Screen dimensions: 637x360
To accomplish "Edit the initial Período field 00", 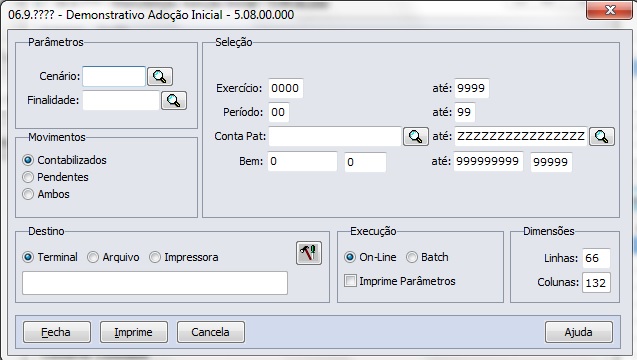I will click(x=279, y=112).
